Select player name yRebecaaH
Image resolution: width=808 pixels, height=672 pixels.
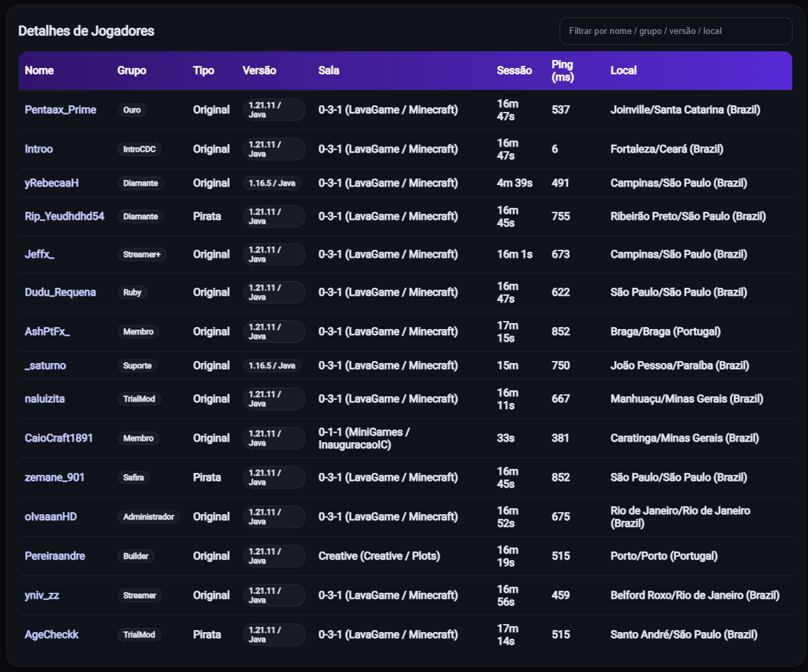coord(51,183)
